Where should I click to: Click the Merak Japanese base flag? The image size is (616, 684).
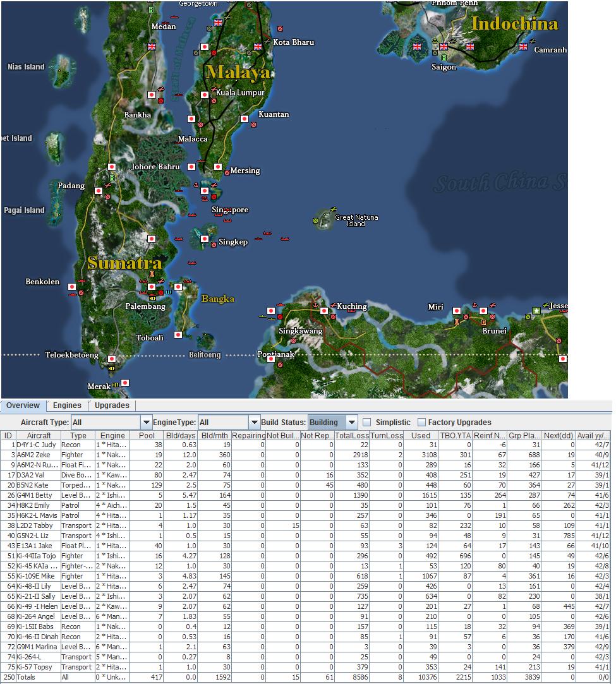pyautogui.click(x=125, y=383)
